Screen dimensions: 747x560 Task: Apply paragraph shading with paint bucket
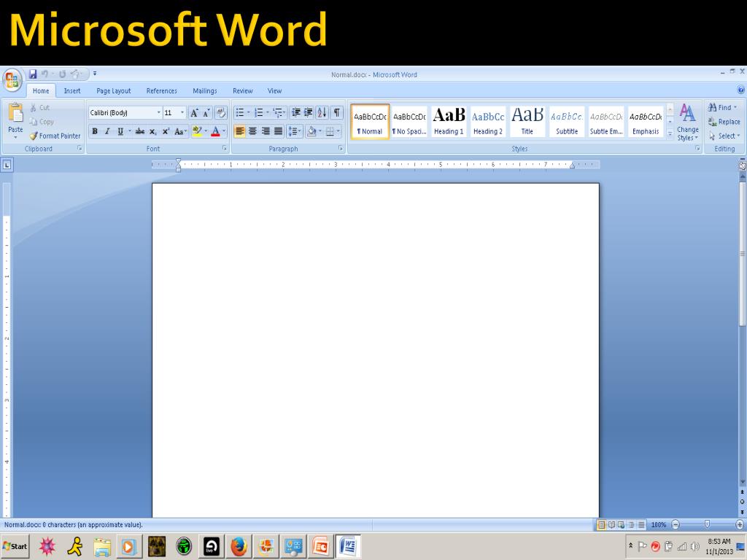[x=311, y=131]
